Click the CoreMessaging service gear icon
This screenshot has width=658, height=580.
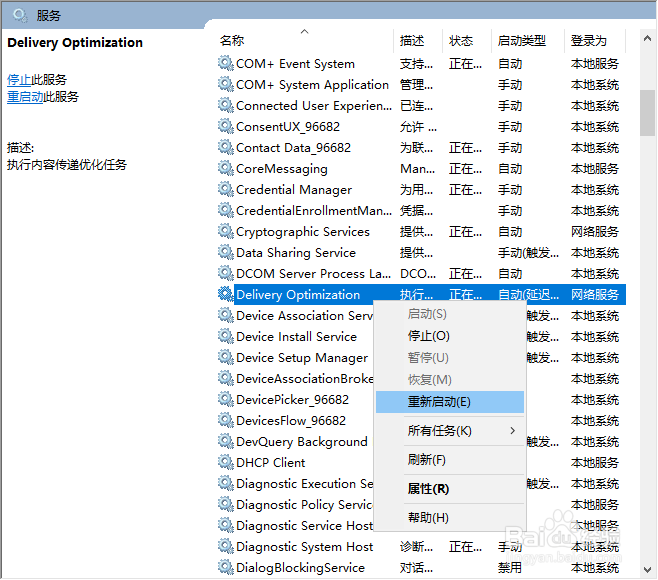tap(226, 169)
